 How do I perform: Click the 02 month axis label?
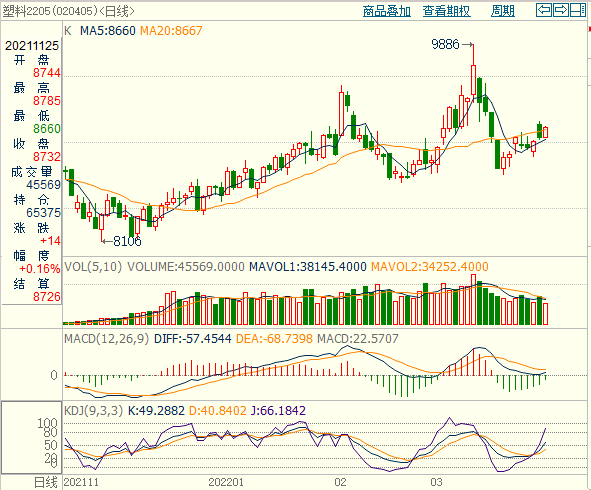340,482
